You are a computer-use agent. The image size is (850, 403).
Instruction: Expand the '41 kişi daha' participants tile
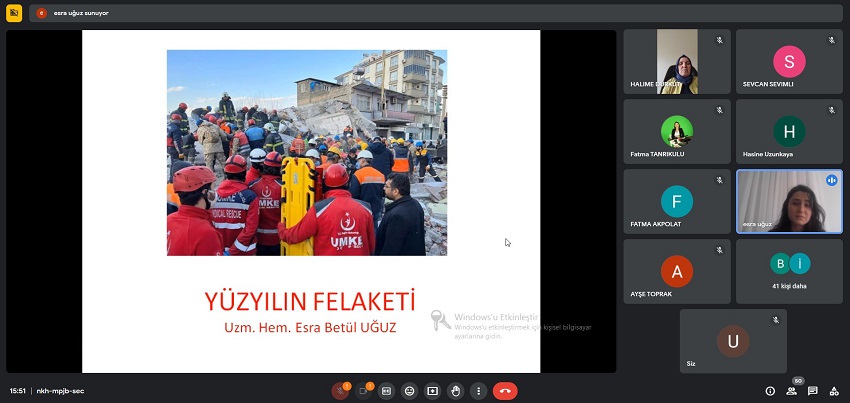(789, 271)
